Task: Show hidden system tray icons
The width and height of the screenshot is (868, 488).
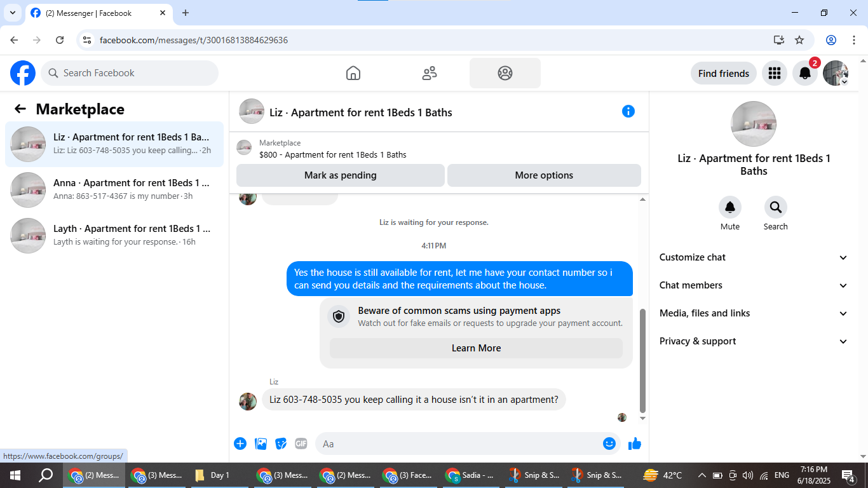Action: [x=702, y=475]
